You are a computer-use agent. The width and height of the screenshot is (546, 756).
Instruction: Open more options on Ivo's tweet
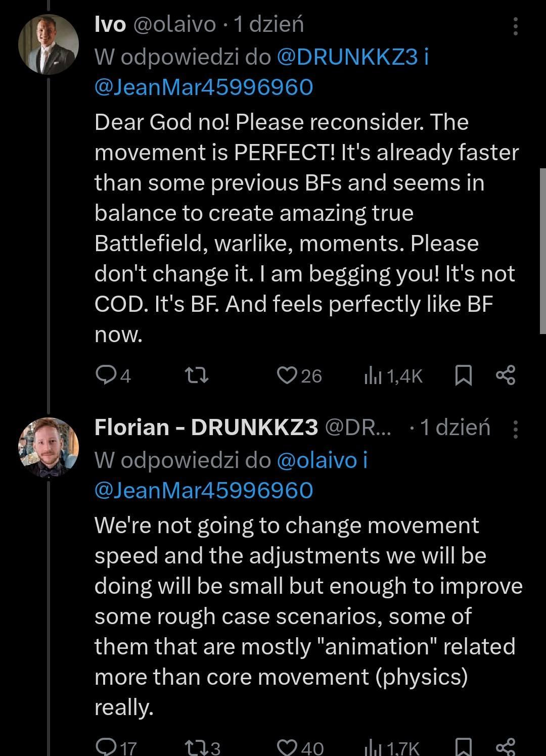point(515,26)
